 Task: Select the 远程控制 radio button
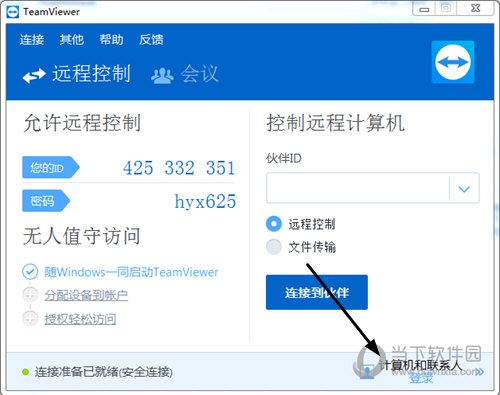[274, 224]
